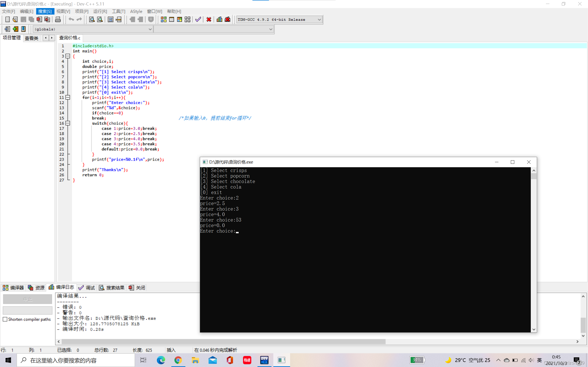Image resolution: width=588 pixels, height=367 pixels.
Task: Enable Shorten compiler paths checkbox
Action: pyautogui.click(x=5, y=319)
